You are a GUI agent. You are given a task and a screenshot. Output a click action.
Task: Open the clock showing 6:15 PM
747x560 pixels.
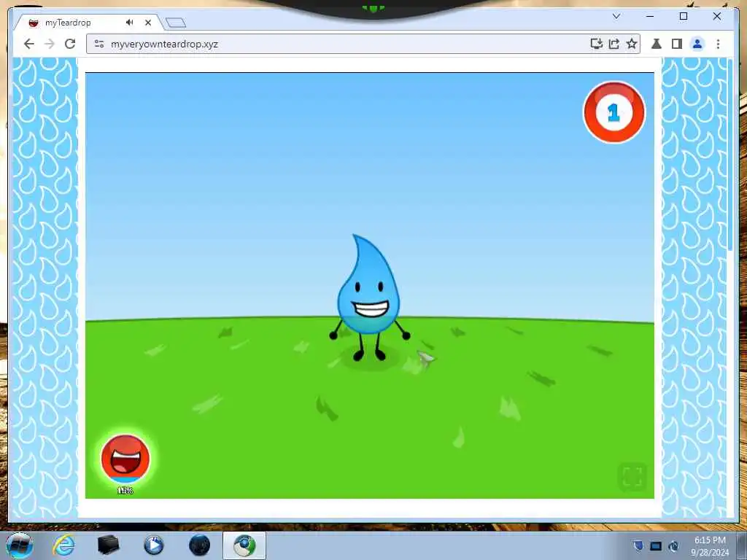coord(710,546)
